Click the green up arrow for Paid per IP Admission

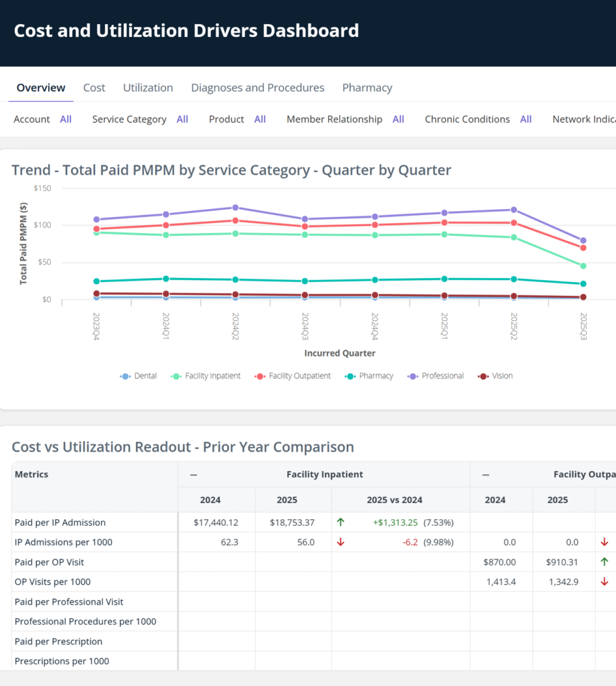click(x=341, y=522)
